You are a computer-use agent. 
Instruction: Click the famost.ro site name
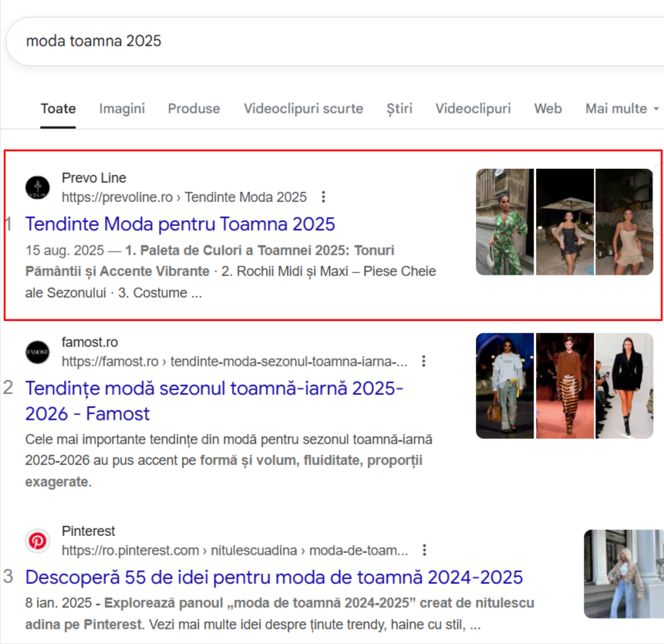89,342
